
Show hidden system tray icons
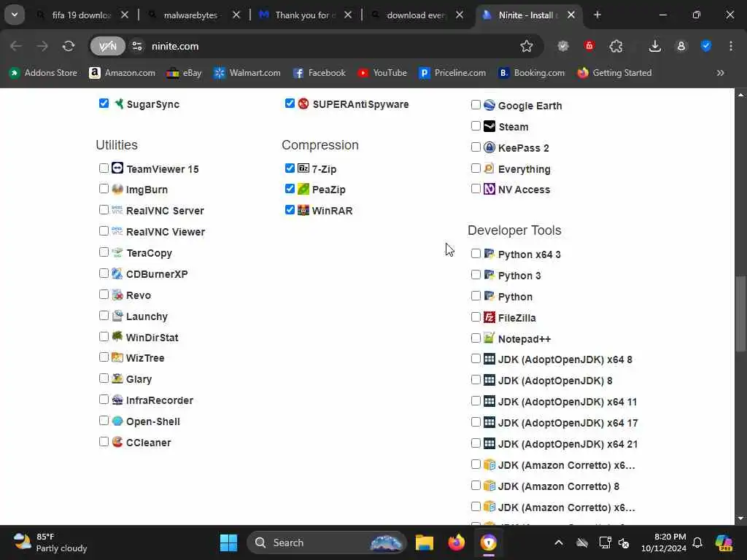click(x=559, y=542)
